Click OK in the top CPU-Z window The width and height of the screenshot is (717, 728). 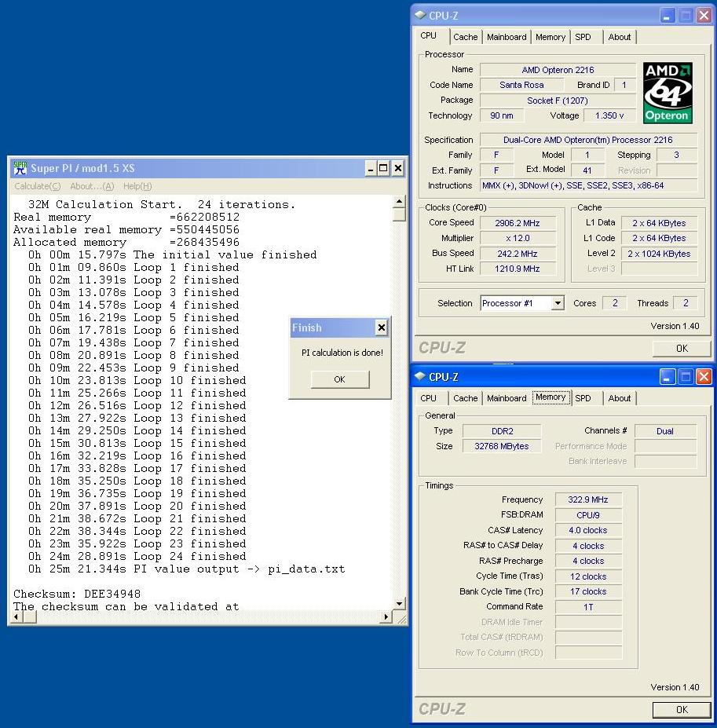click(682, 348)
